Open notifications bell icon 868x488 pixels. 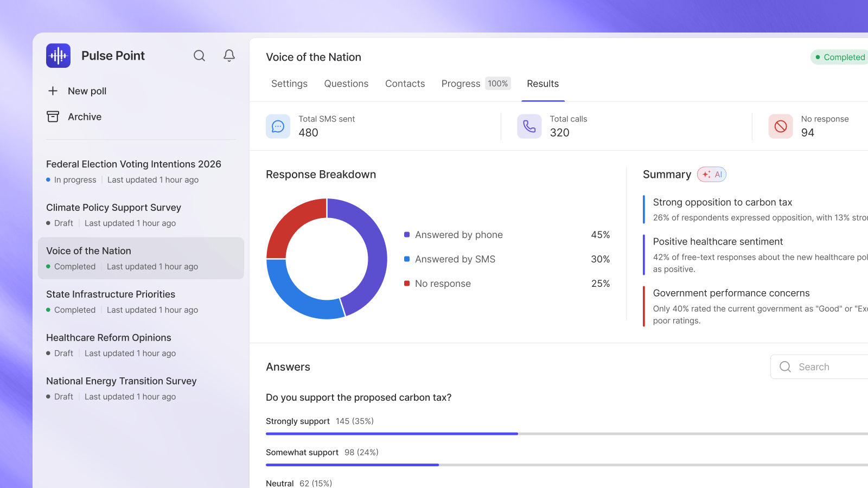click(x=229, y=55)
